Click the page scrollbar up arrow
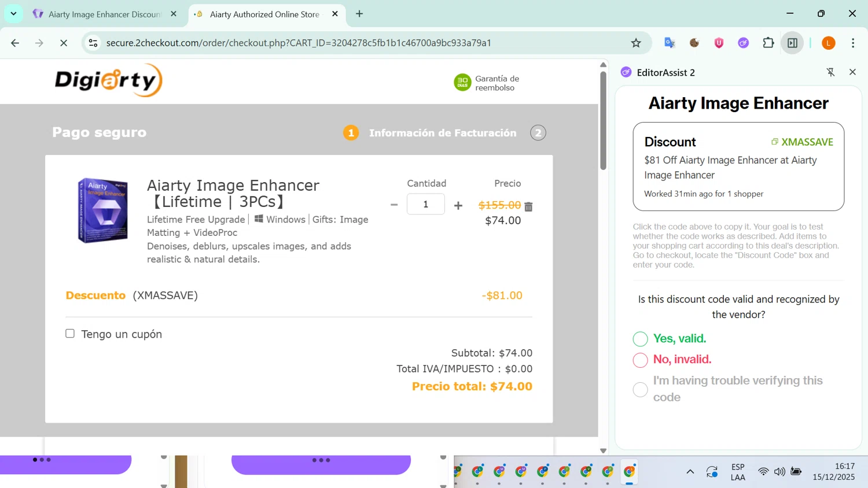The image size is (868, 488). click(x=603, y=65)
